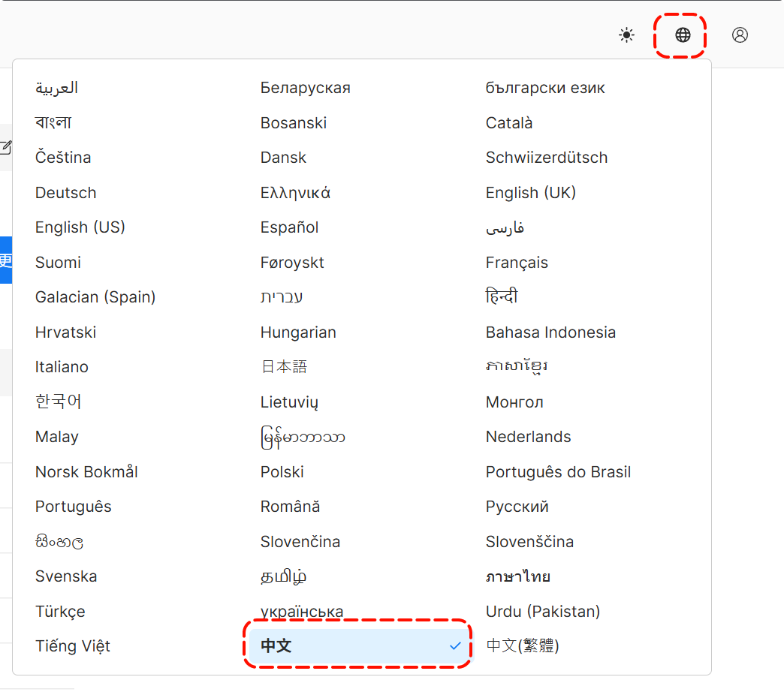Image resolution: width=784 pixels, height=698 pixels.
Task: Choose English (US) from language list
Action: 80,227
